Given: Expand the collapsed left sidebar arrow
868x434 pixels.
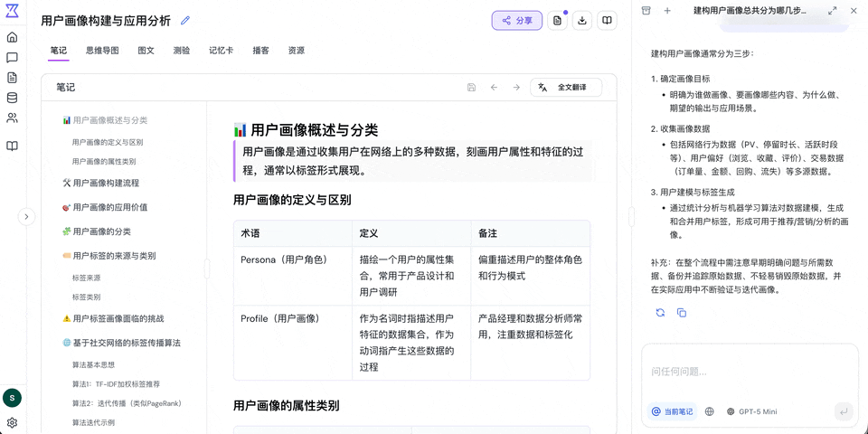Looking at the screenshot, I should (26, 216).
